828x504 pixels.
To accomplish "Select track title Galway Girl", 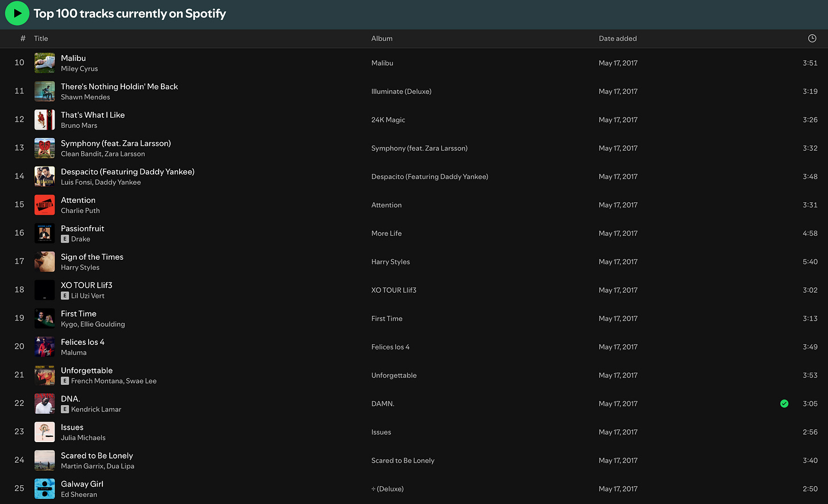I will click(x=82, y=484).
